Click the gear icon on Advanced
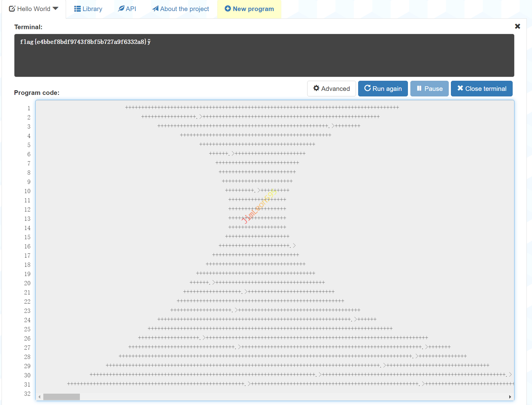The width and height of the screenshot is (532, 405). pyautogui.click(x=316, y=88)
